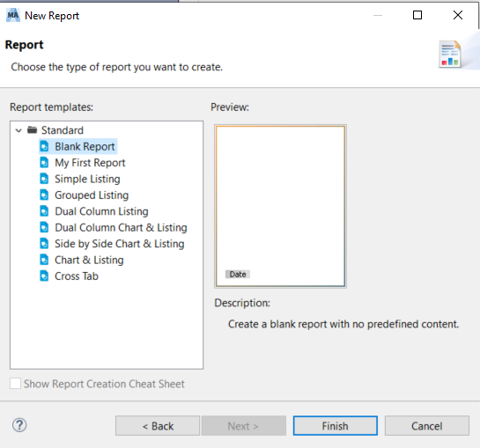This screenshot has height=448, width=480.
Task: Click the Standard folder label
Action: click(x=63, y=130)
